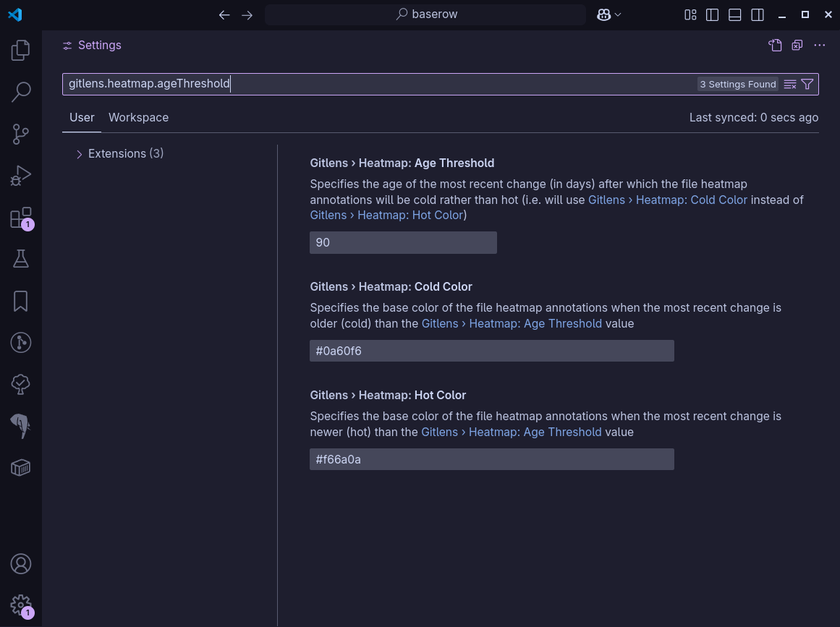Click Last synced: 0 secs ago
Image resolution: width=840 pixels, height=627 pixels.
[754, 117]
